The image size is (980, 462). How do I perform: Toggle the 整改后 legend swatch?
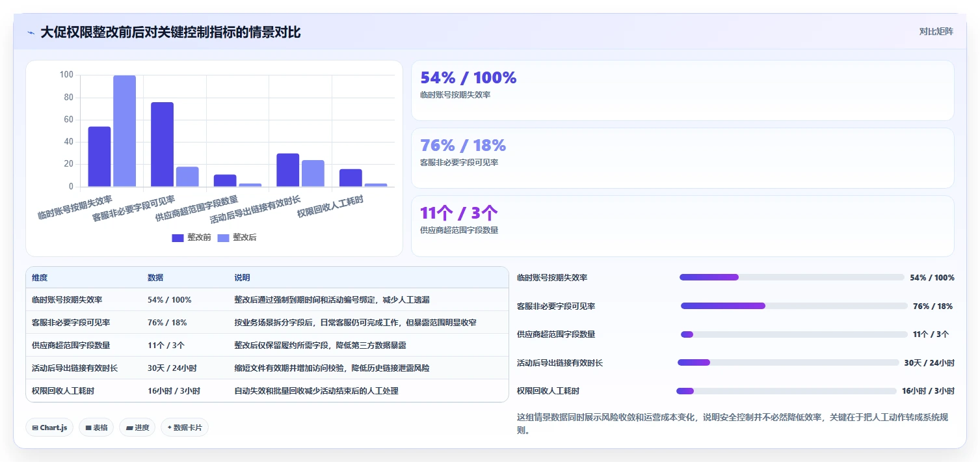point(223,238)
